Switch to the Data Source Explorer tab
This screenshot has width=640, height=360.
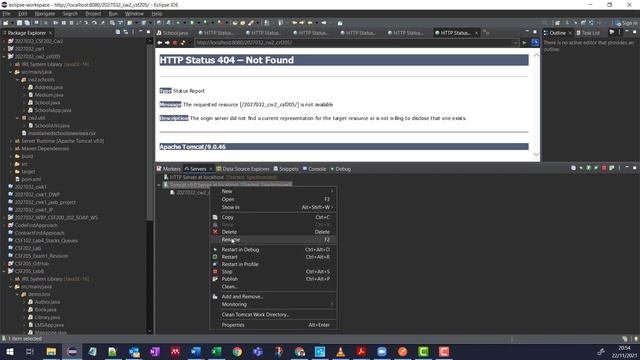click(x=243, y=169)
